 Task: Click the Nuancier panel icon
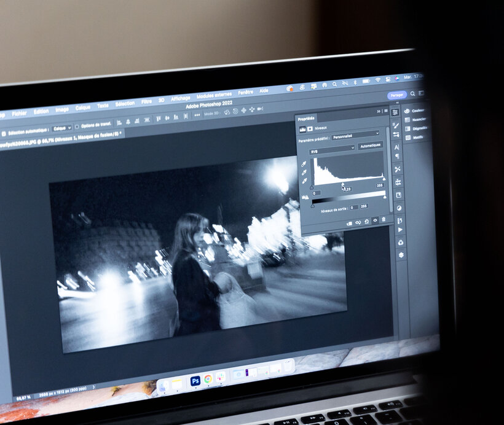click(408, 120)
